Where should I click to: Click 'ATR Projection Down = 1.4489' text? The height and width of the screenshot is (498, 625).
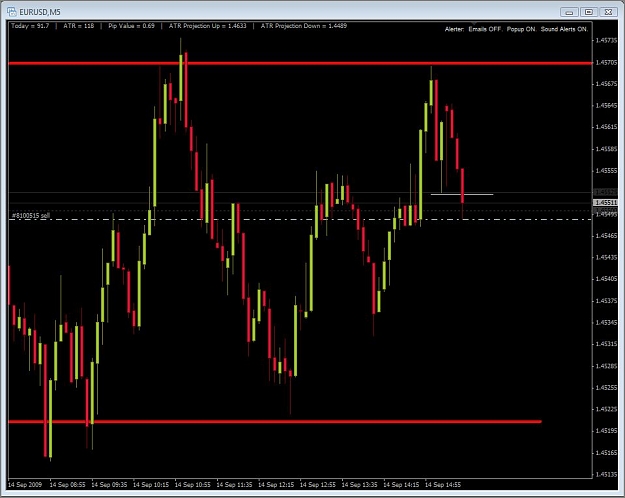[x=304, y=26]
